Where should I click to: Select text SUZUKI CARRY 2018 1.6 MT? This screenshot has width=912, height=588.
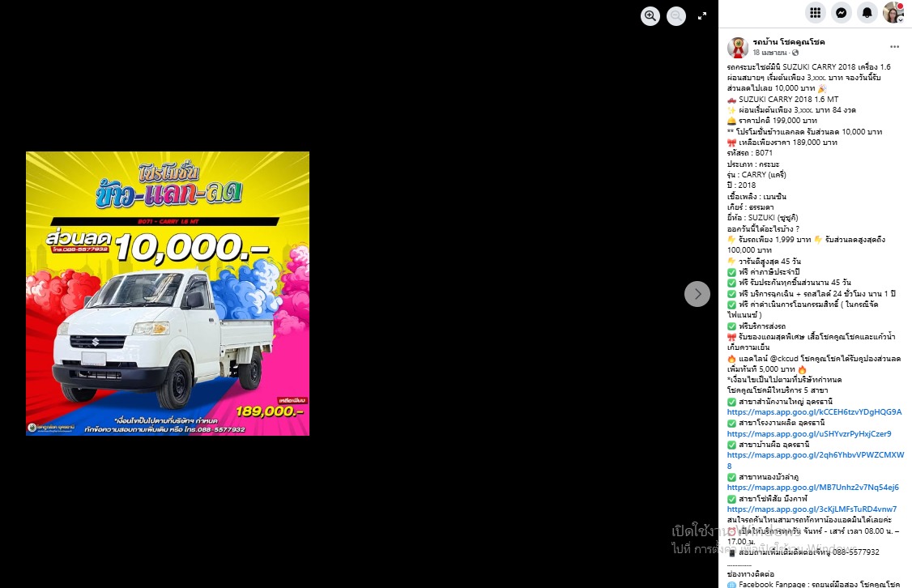pos(789,100)
